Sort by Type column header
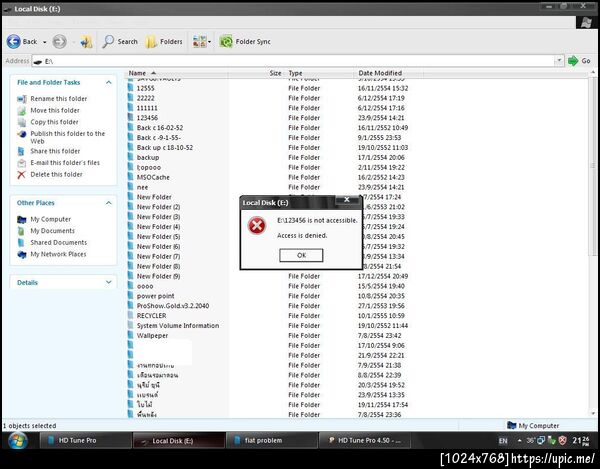The width and height of the screenshot is (600, 469). [x=319, y=73]
